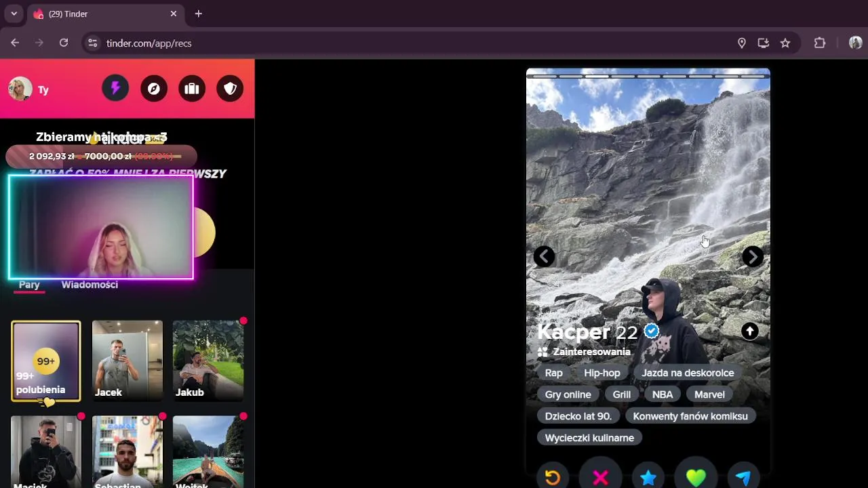This screenshot has height=488, width=868.
Task: Click the Wycieczki kulinarne tag
Action: coord(589,438)
